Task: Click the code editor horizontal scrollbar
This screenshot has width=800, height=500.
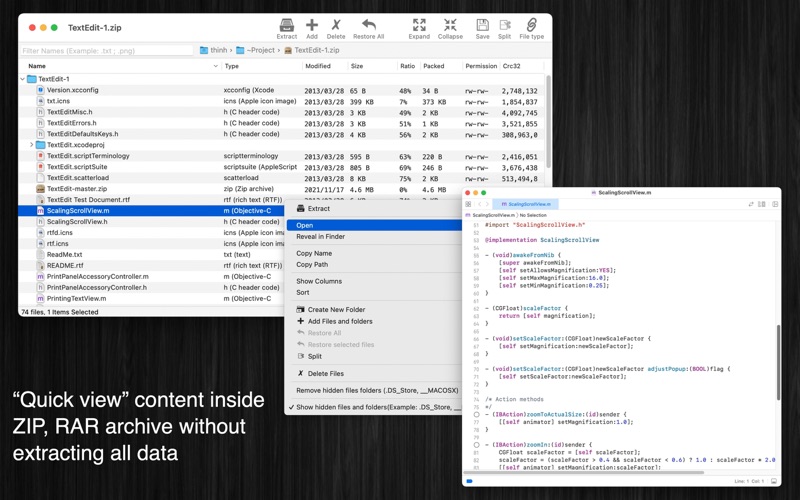Action: point(584,472)
